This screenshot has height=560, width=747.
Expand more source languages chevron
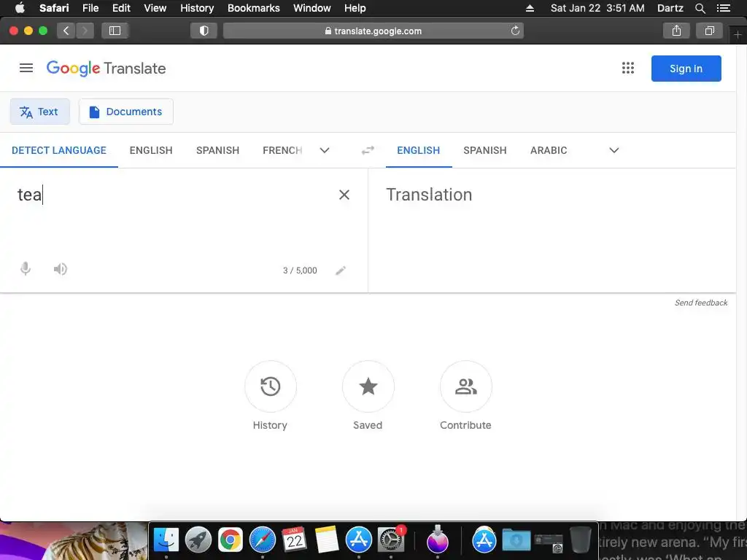click(x=325, y=150)
